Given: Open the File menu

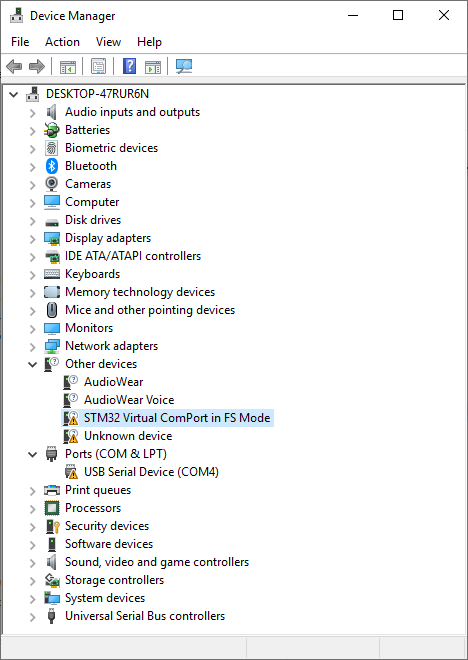Looking at the screenshot, I should coord(20,42).
